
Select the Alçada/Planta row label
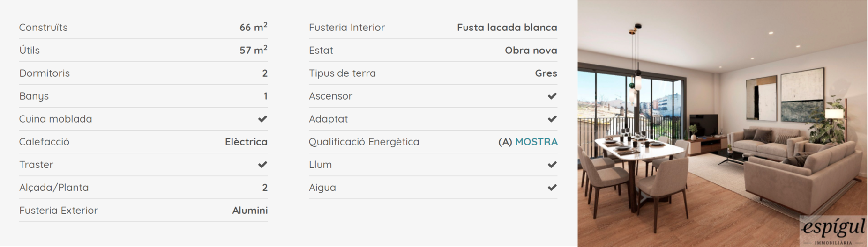54,188
